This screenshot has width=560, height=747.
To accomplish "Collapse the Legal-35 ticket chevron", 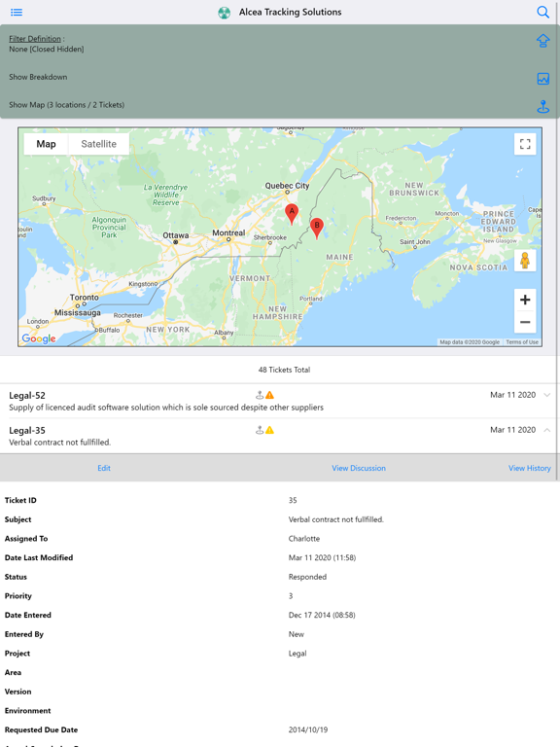I will point(546,430).
